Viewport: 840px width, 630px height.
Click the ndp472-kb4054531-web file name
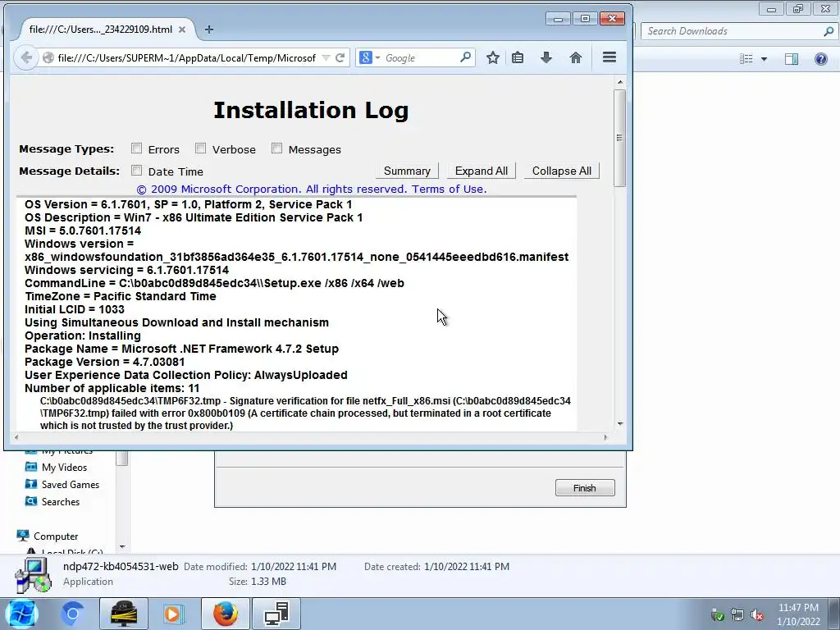click(121, 566)
